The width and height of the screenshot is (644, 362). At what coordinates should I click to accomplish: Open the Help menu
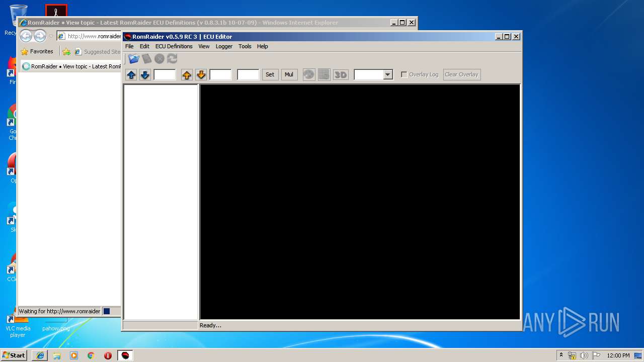262,46
